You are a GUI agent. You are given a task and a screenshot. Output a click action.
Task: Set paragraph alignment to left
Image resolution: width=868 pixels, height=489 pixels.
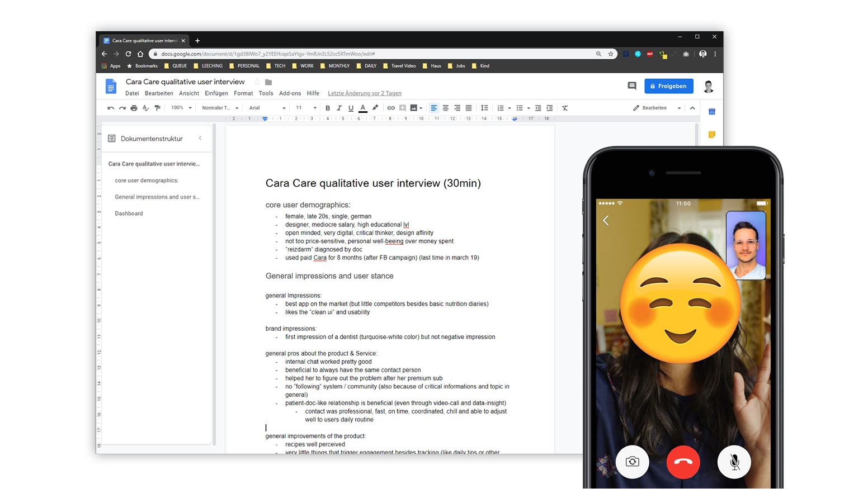click(433, 108)
